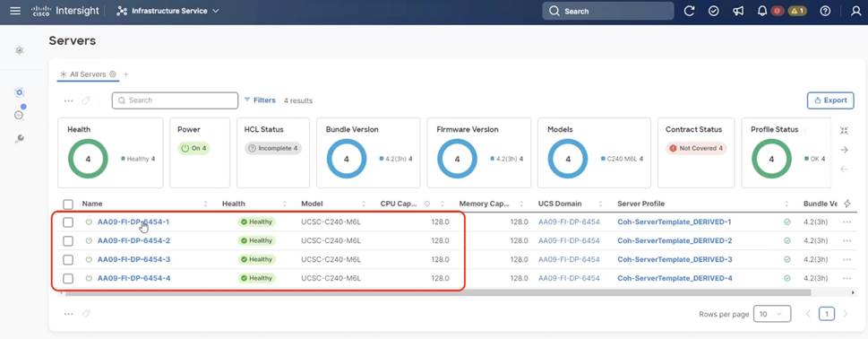Sort by the UCS Domain column arrows
This screenshot has width=868, height=339.
(601, 204)
